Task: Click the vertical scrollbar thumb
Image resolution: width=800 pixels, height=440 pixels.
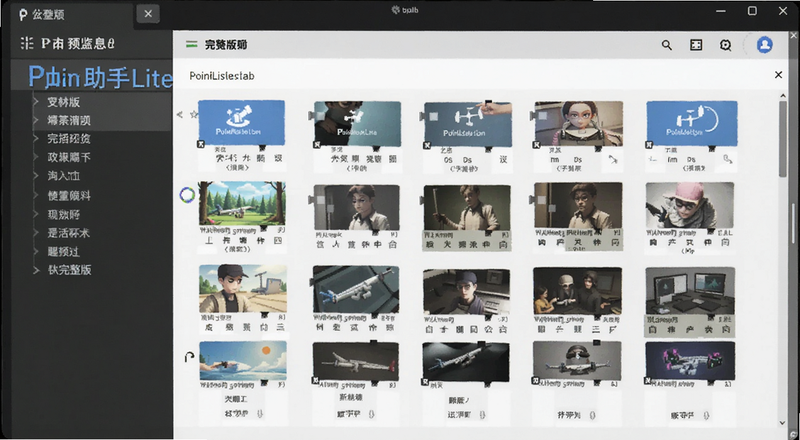Action: point(783,139)
